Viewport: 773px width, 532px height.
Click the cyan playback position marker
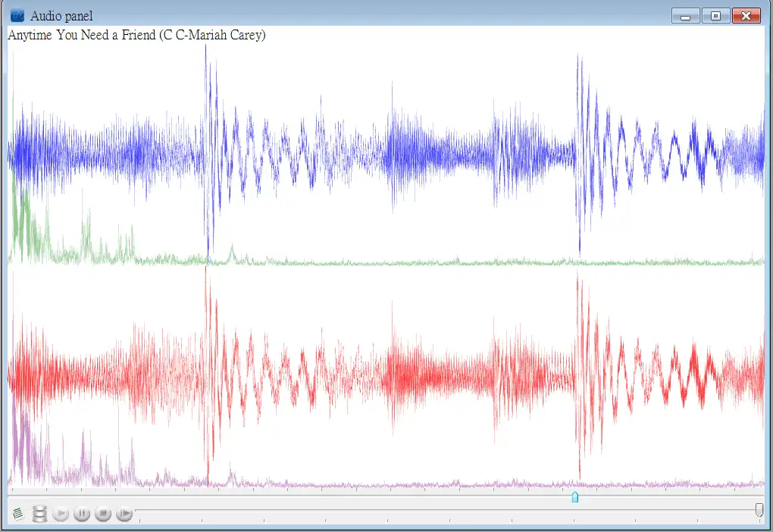point(574,497)
